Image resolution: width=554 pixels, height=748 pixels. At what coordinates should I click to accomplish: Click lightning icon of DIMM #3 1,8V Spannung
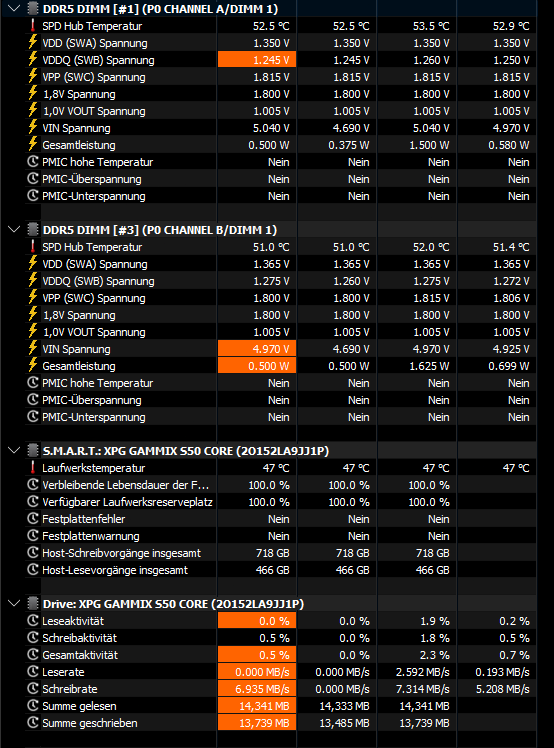coord(32,314)
